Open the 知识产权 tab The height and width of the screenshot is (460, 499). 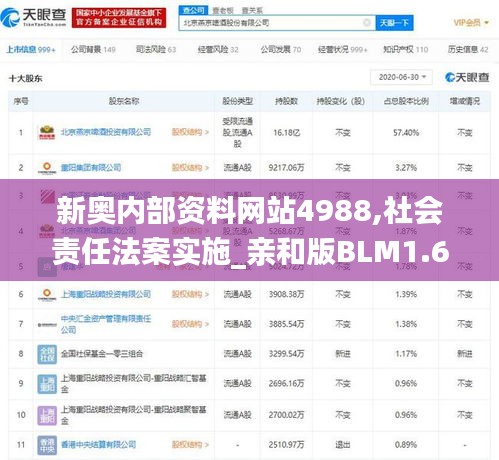[405, 50]
